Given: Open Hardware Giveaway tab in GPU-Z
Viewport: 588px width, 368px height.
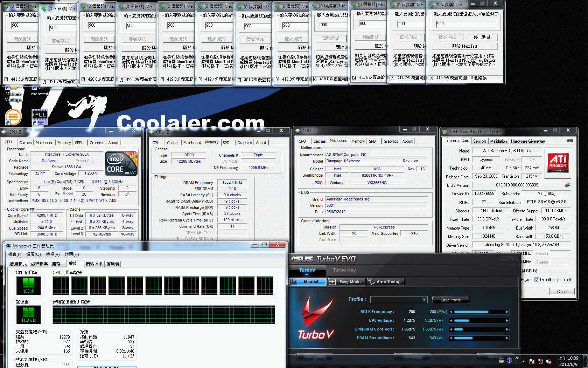Looking at the screenshot, I should pos(528,141).
